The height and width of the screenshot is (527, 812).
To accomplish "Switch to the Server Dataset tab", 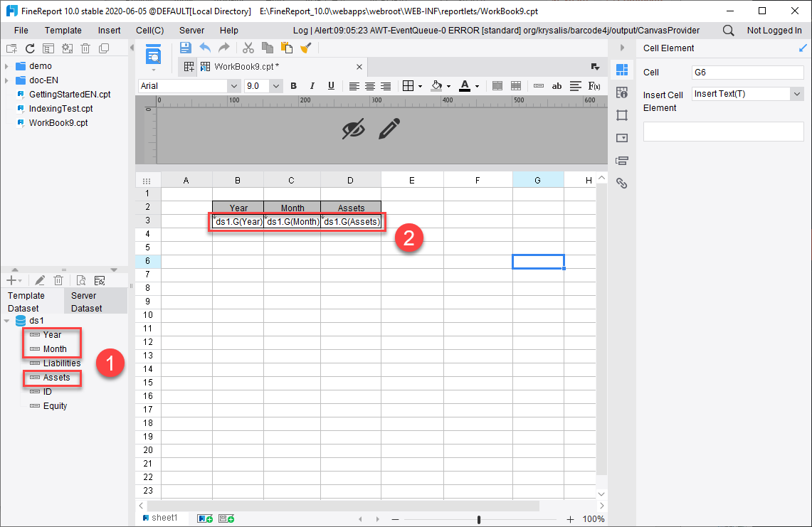I will (96, 302).
